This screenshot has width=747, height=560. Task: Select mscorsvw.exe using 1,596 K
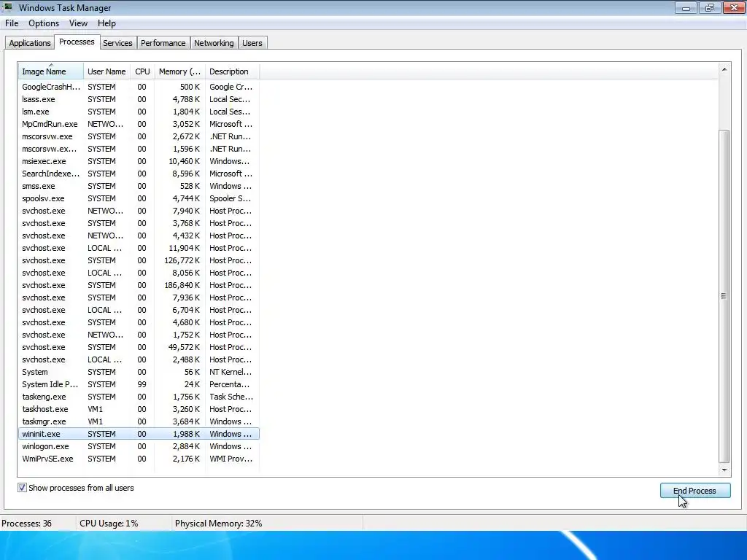pos(139,149)
